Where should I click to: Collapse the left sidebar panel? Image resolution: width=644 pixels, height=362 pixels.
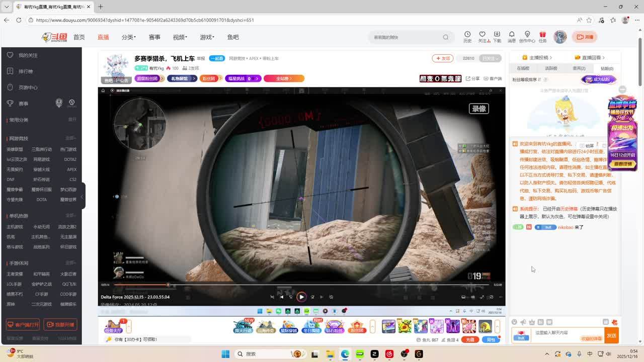click(83, 196)
